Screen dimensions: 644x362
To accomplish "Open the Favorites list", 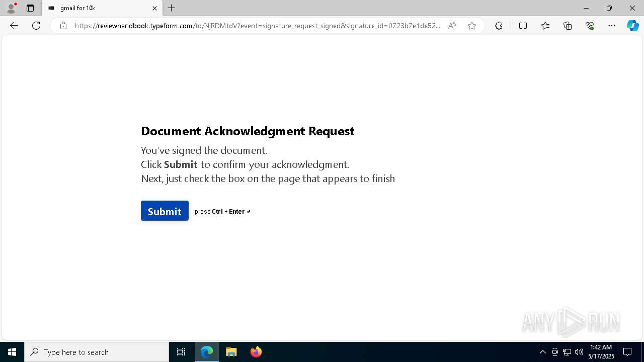I will tap(545, 26).
